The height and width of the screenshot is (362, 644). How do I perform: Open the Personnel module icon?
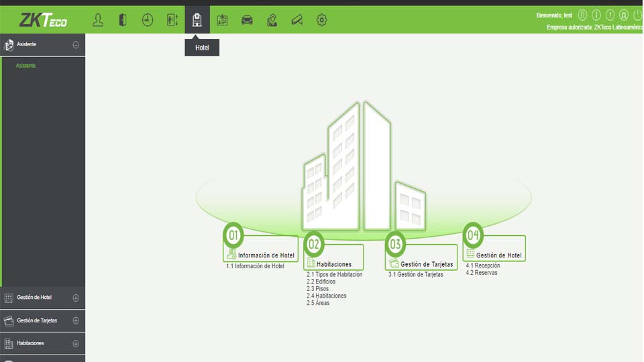(x=98, y=20)
